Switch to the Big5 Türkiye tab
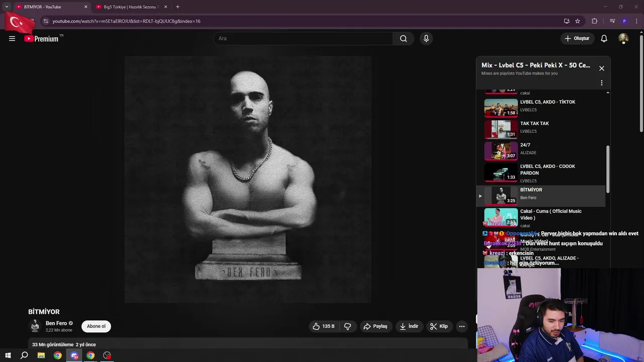 [x=131, y=7]
